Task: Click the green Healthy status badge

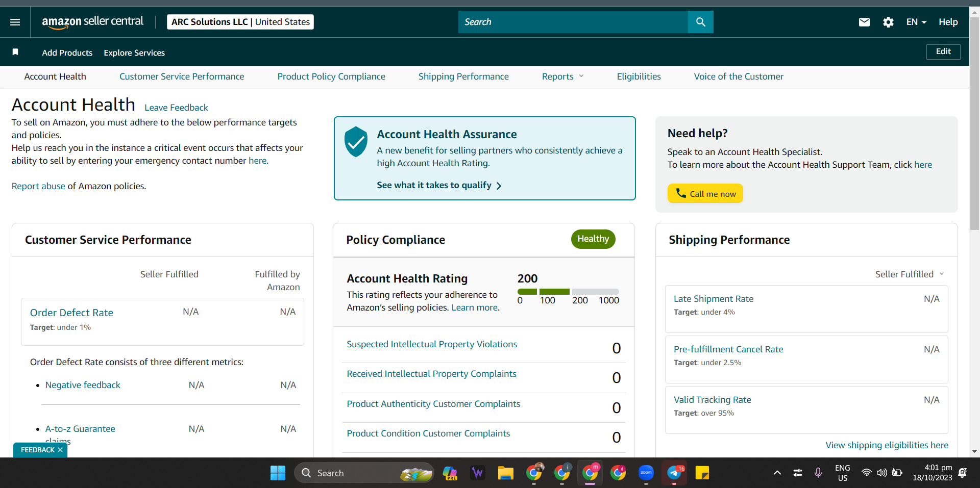Action: 593,239
